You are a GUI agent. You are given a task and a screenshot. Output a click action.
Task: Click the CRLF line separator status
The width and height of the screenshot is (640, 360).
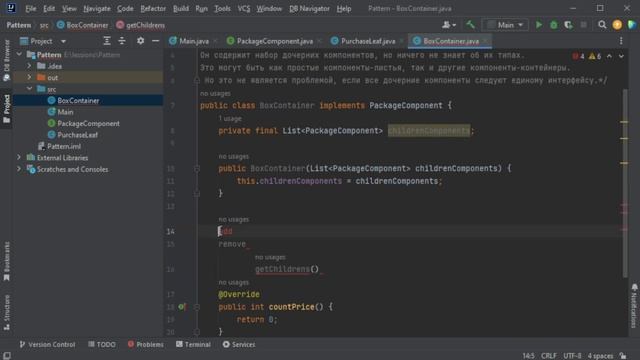pos(549,356)
